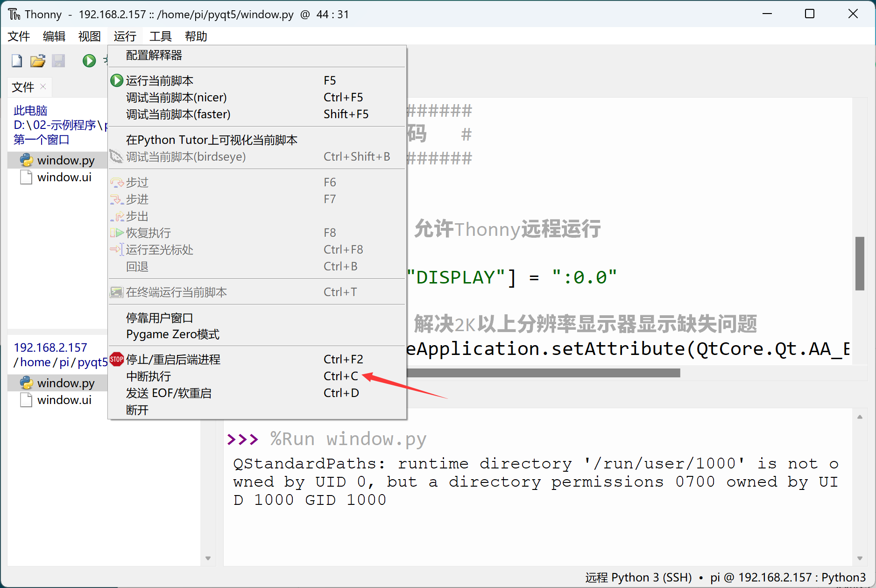The width and height of the screenshot is (876, 588).
Task: Click the 步过 step over entry
Action: [257, 183]
